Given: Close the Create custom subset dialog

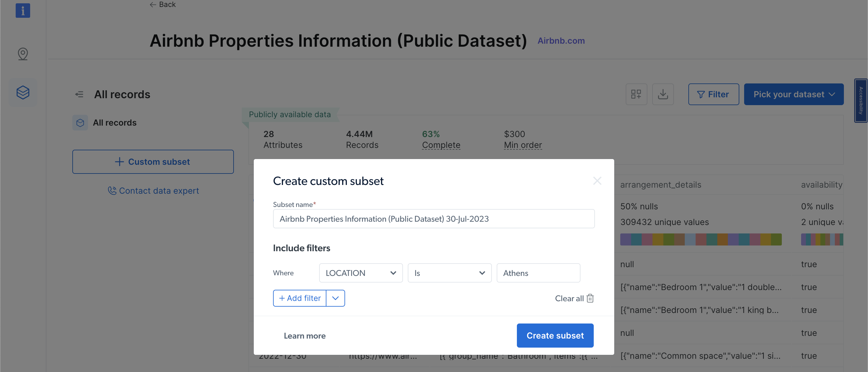Looking at the screenshot, I should tap(597, 181).
